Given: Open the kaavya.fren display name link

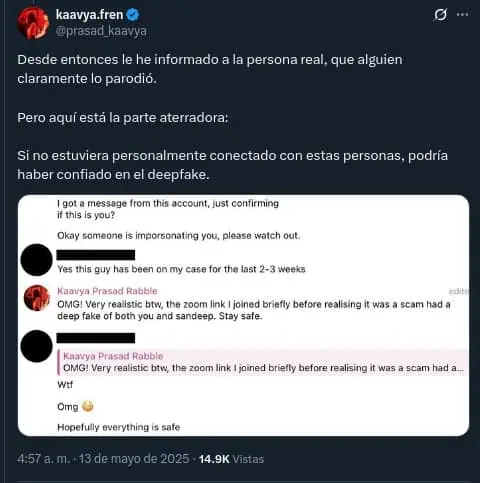Looking at the screenshot, I should [89, 15].
